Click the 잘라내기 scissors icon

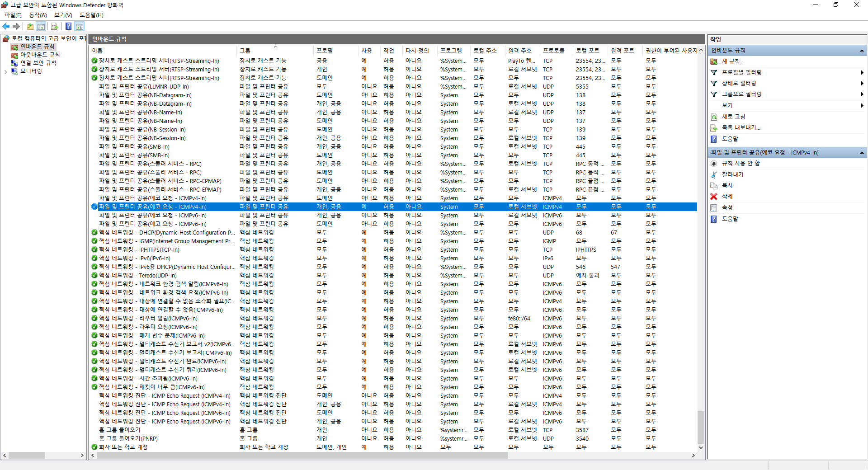[x=714, y=174]
